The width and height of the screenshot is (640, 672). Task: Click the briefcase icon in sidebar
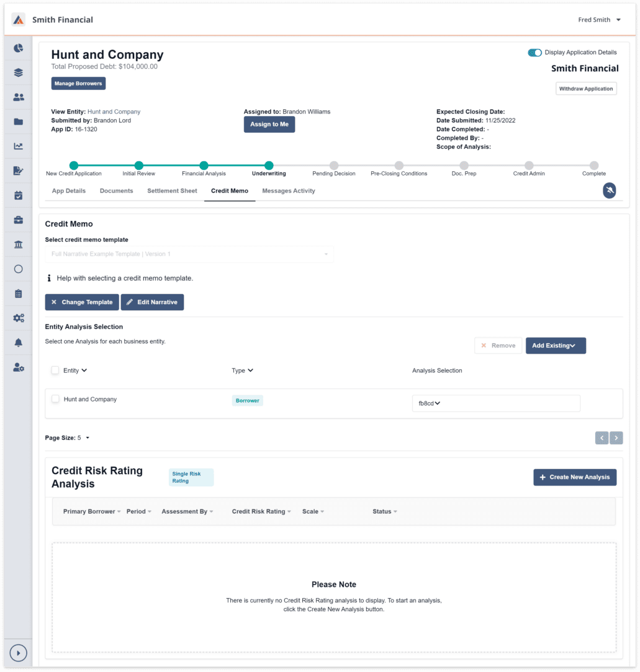click(x=19, y=220)
